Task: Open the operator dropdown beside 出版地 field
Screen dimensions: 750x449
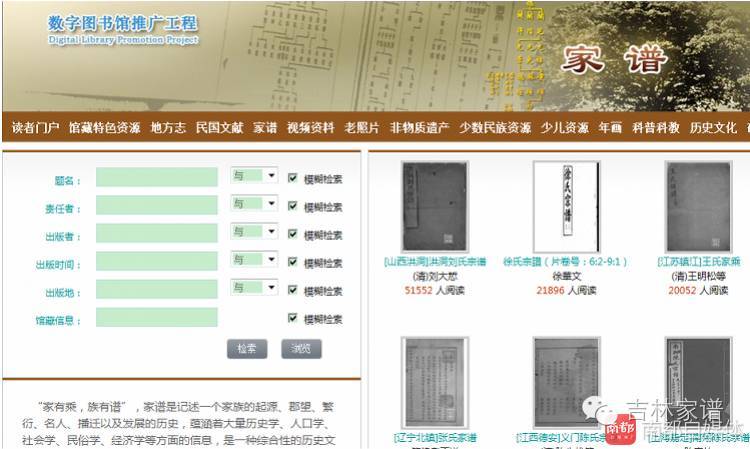Action: point(254,288)
